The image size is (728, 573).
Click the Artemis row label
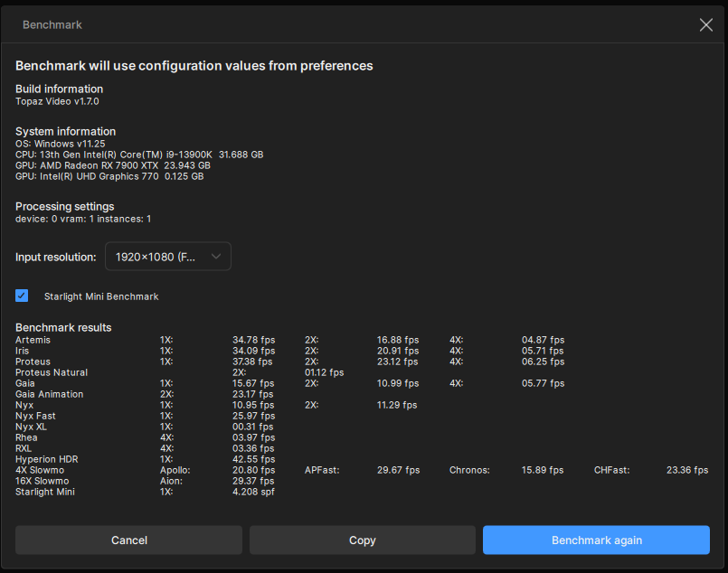[x=33, y=340]
